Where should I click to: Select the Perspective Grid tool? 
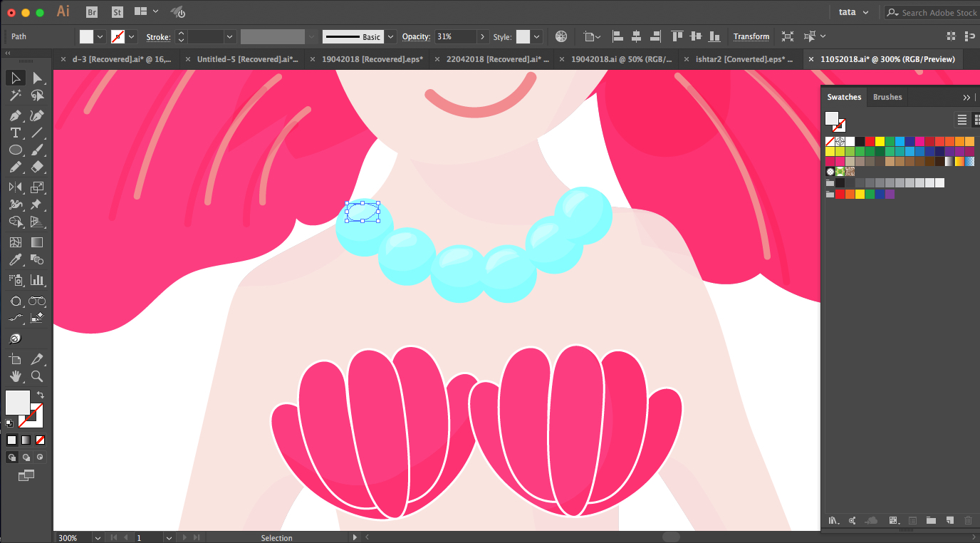(x=38, y=222)
